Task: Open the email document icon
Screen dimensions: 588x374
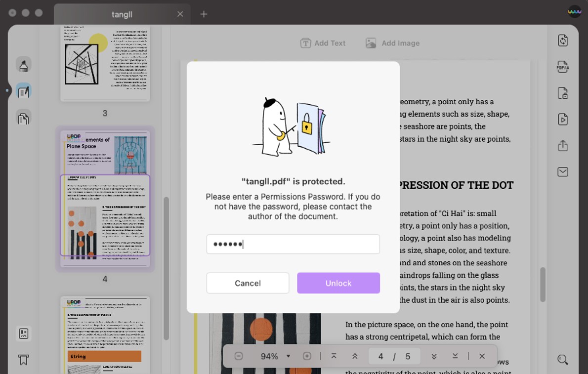Action: pyautogui.click(x=563, y=171)
